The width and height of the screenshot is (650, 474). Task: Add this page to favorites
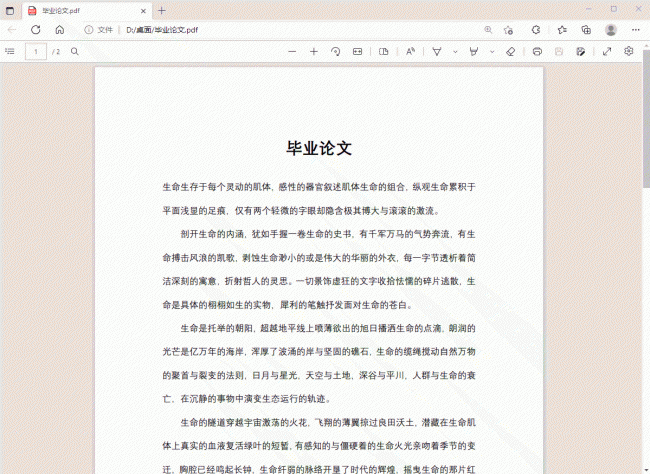[508, 30]
